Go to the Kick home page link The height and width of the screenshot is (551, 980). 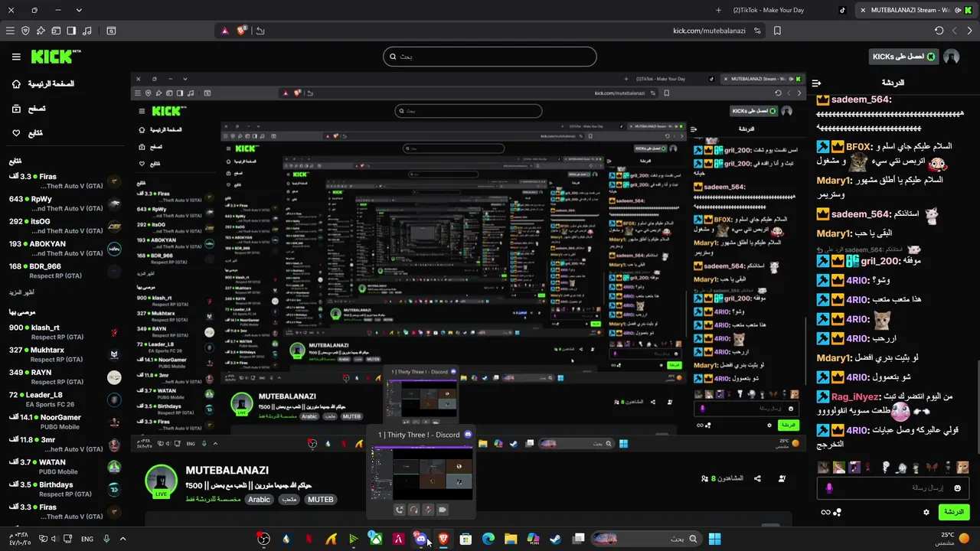(x=44, y=83)
